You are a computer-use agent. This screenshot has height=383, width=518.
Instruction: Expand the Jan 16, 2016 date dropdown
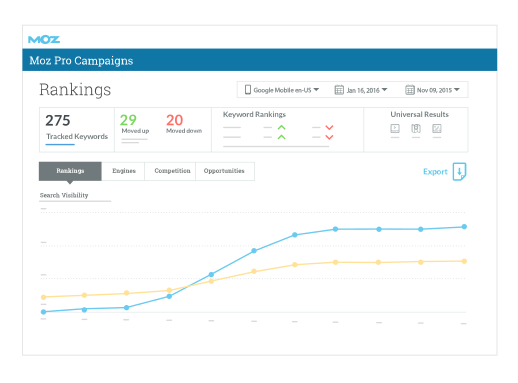coord(361,90)
